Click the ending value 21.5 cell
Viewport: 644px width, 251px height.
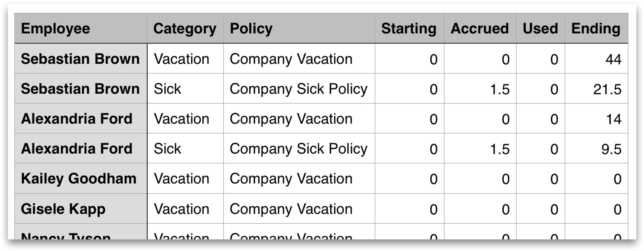point(597,89)
